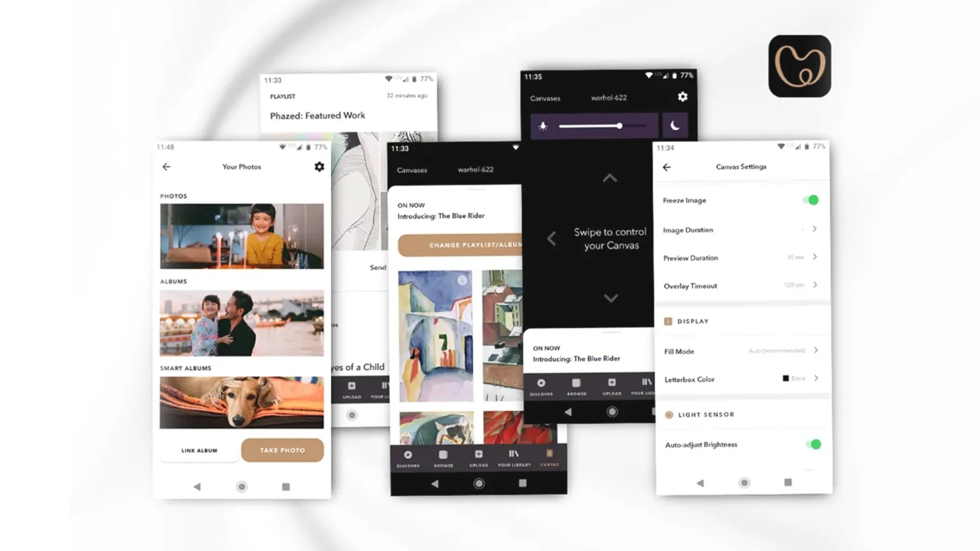The height and width of the screenshot is (551, 980).
Task: Open the gear settings in Your Photos
Action: click(319, 167)
